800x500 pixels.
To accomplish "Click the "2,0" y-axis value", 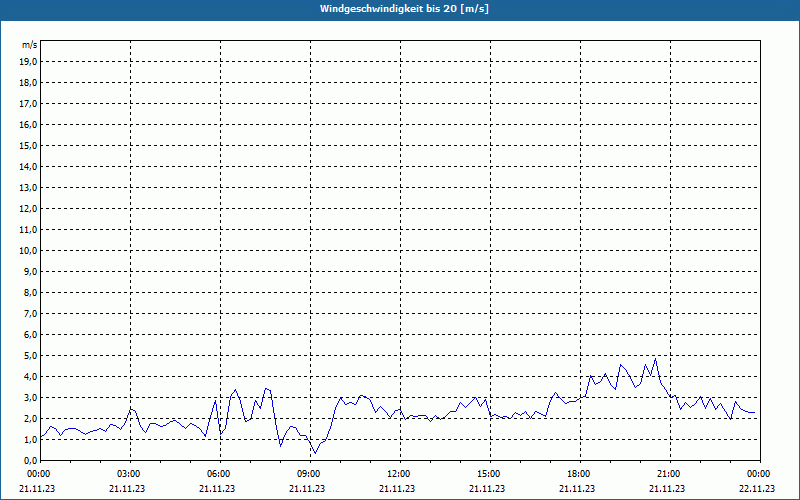I will click(x=30, y=418).
